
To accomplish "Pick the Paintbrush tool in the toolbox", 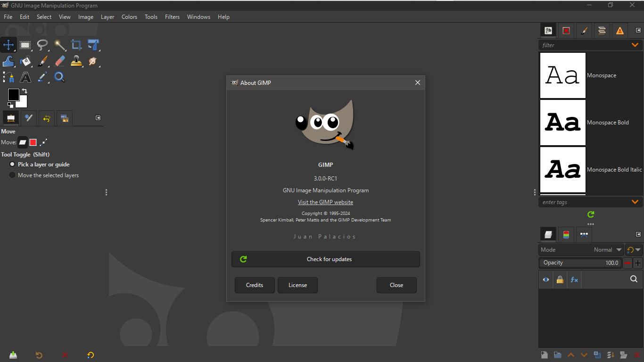I will (x=42, y=61).
